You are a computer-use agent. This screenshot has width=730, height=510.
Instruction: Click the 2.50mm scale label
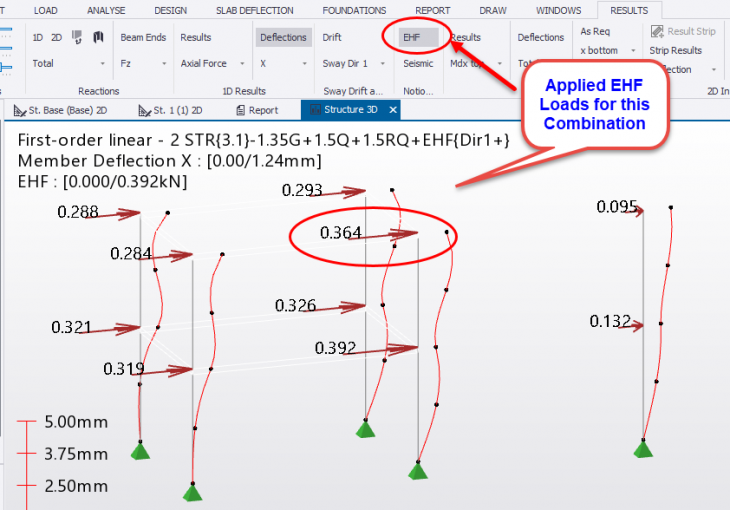[x=76, y=486]
